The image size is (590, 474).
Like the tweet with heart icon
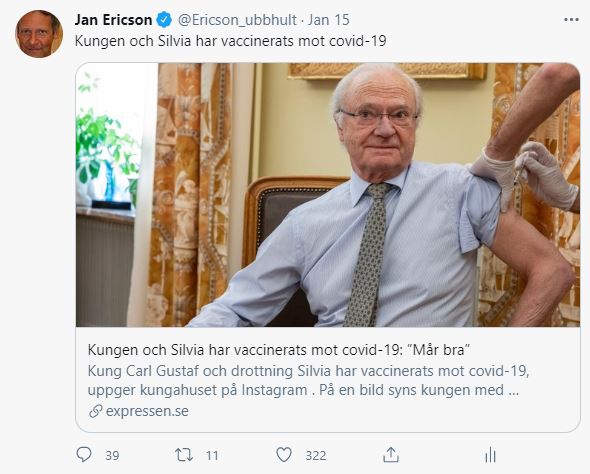pos(284,454)
